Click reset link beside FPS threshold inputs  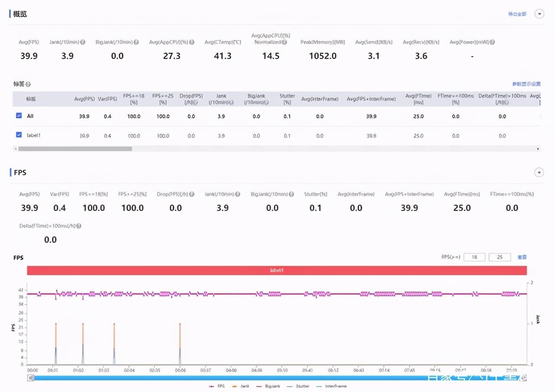[522, 257]
